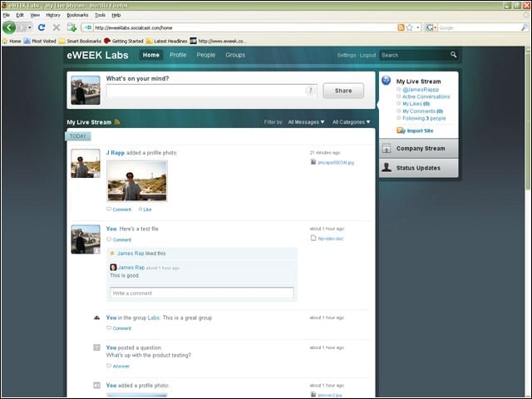Open the All Categories filter dropdown
532x399 pixels.
(x=351, y=122)
